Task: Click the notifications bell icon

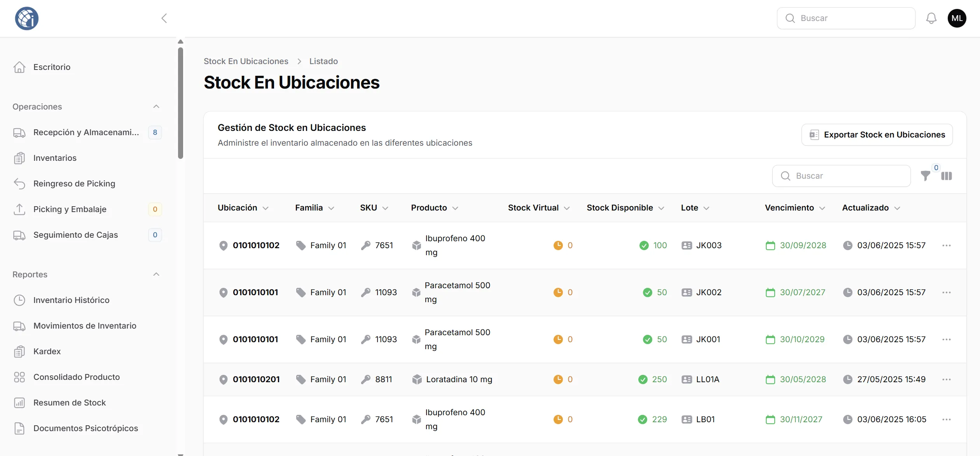Action: pos(931,18)
